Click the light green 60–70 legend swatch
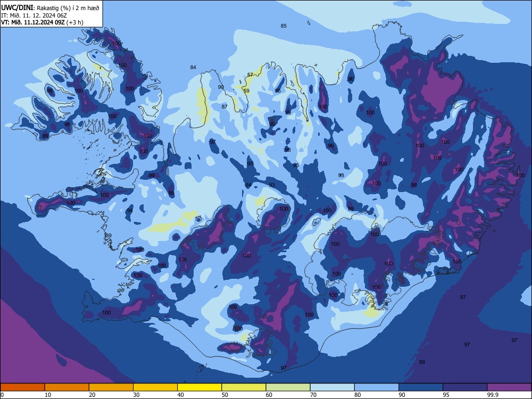Screen dimensions: 532x399 click(288, 387)
